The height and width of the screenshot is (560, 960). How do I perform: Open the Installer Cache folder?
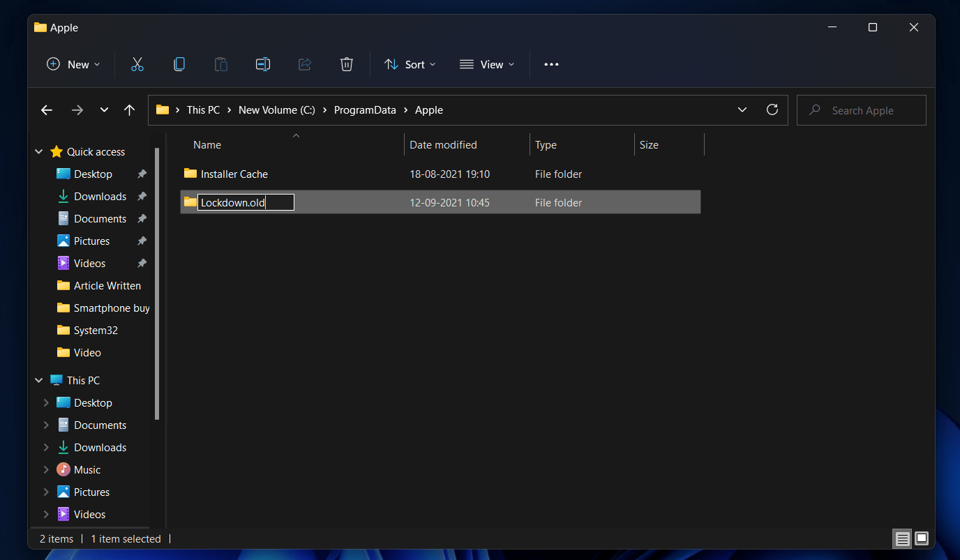[234, 174]
